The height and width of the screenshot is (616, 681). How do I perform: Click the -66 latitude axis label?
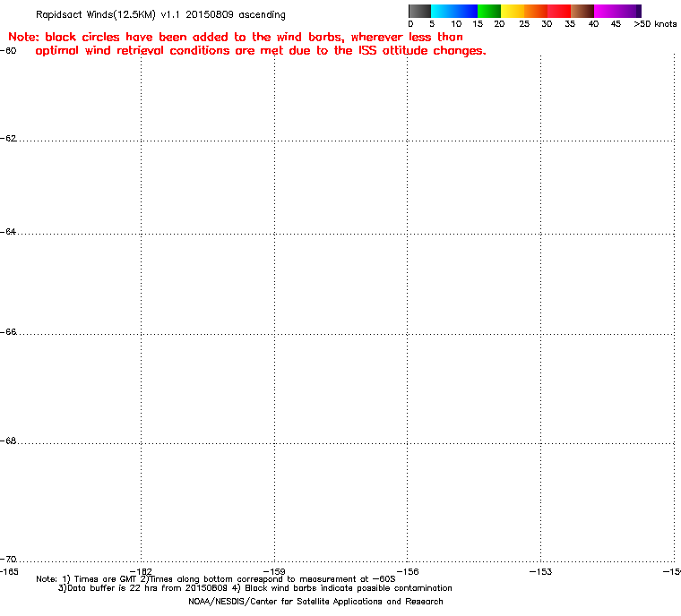[x=9, y=332]
